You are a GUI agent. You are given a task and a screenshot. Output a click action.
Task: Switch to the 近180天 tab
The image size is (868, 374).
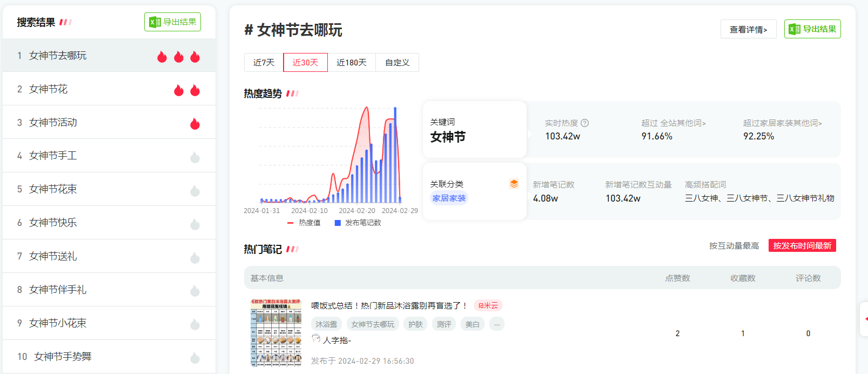[351, 63]
